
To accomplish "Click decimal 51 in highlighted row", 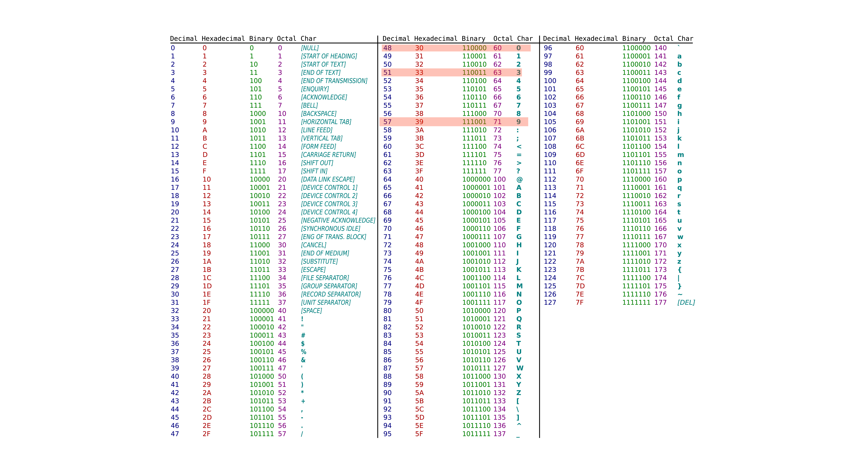I will point(387,73).
